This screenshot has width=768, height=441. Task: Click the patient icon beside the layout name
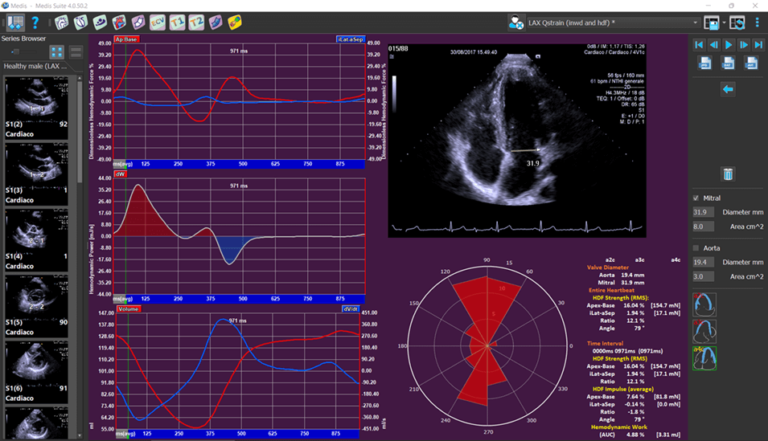[x=517, y=21]
